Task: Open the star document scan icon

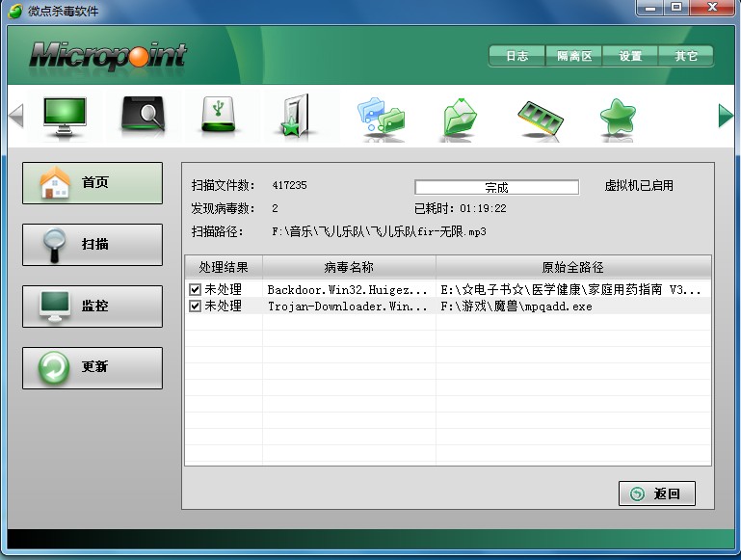Action: click(295, 117)
